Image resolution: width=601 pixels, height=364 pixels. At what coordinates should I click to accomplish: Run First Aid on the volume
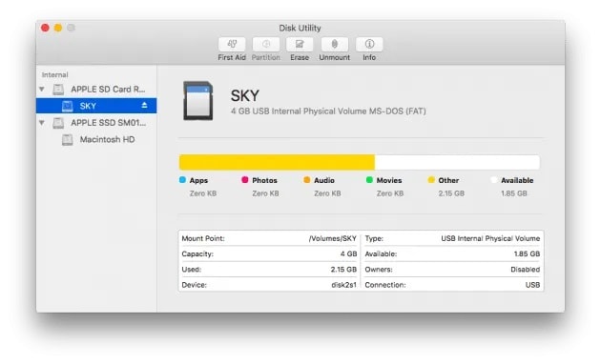(x=232, y=45)
